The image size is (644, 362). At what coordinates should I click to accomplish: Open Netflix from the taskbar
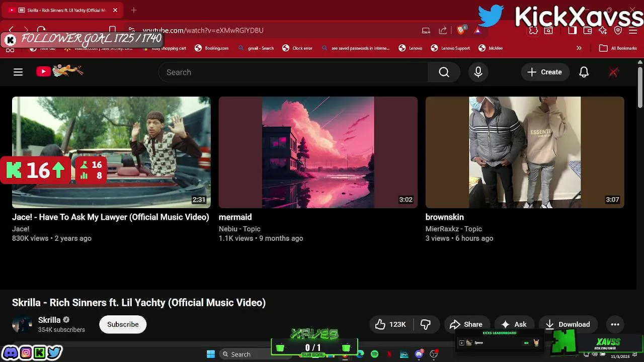click(389, 354)
